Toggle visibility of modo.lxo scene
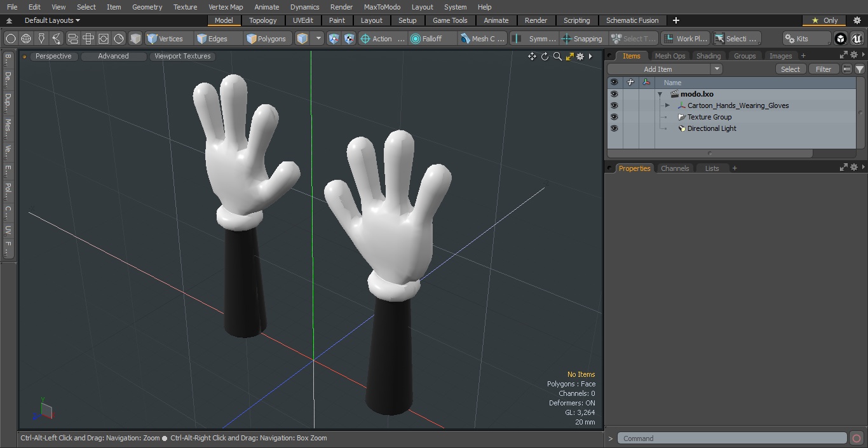This screenshot has width=868, height=448. [614, 94]
